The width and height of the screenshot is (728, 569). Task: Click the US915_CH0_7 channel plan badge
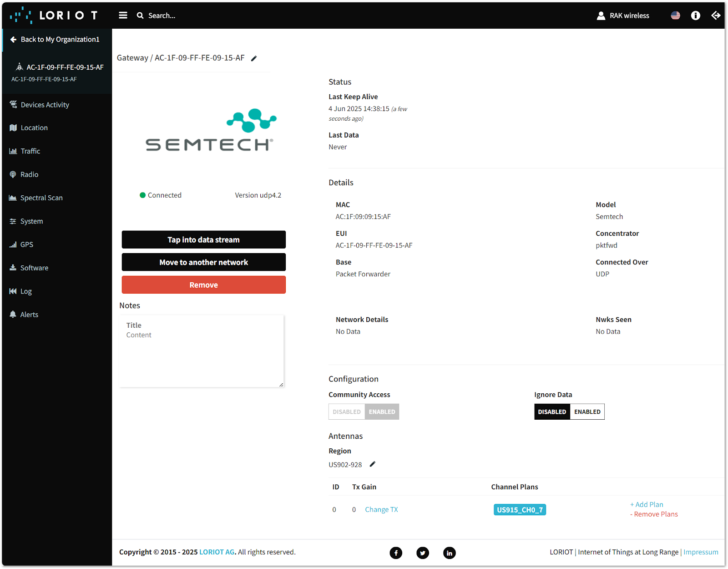pos(520,510)
